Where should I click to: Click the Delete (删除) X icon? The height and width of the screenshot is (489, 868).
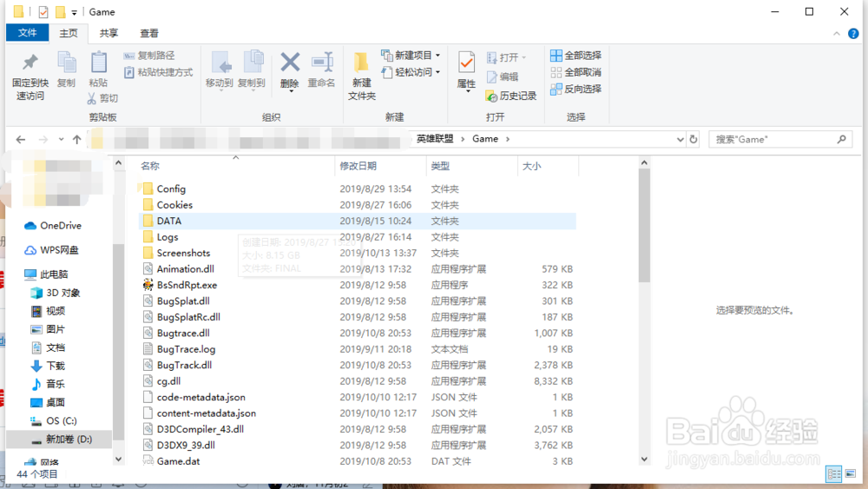[290, 63]
